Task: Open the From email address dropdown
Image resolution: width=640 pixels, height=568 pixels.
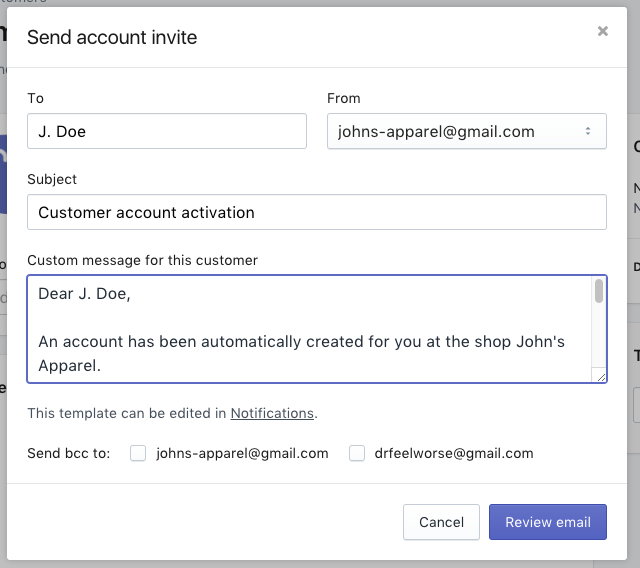Action: coord(467,131)
